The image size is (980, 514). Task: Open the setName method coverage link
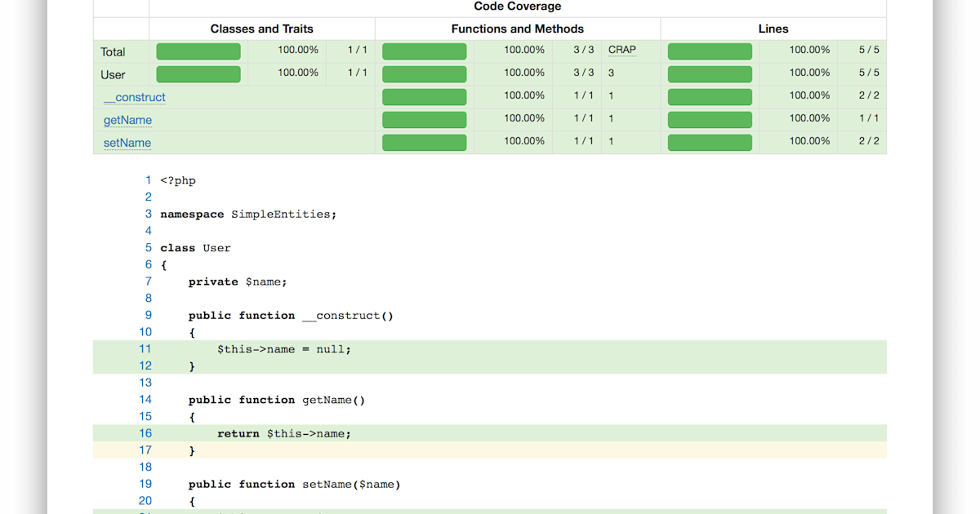(127, 143)
